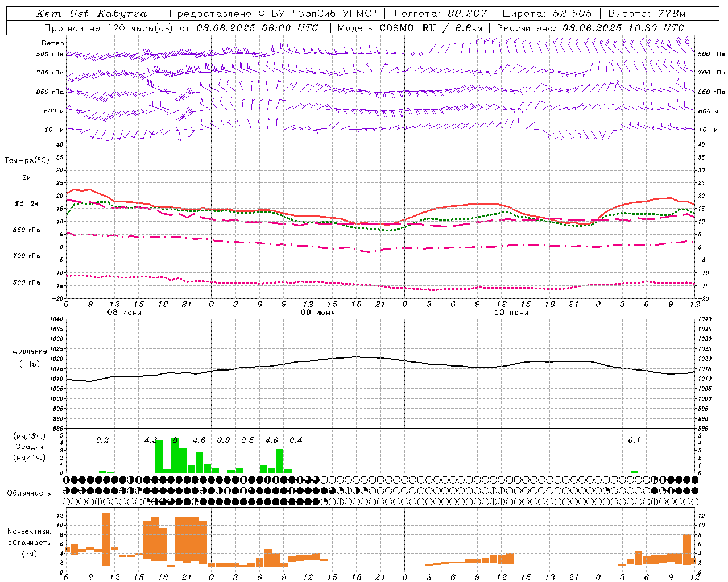The image size is (728, 582).
Task: Click the 0.2 precipitation total
Action: click(x=102, y=440)
